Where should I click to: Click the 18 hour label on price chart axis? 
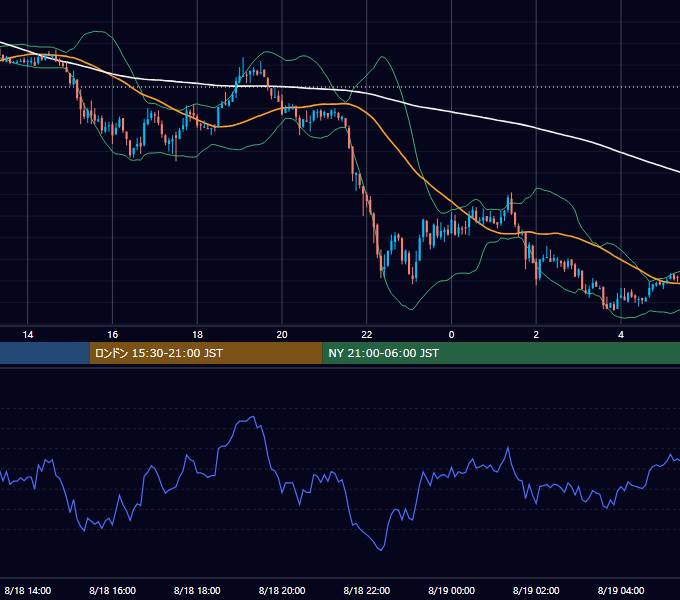(x=197, y=335)
